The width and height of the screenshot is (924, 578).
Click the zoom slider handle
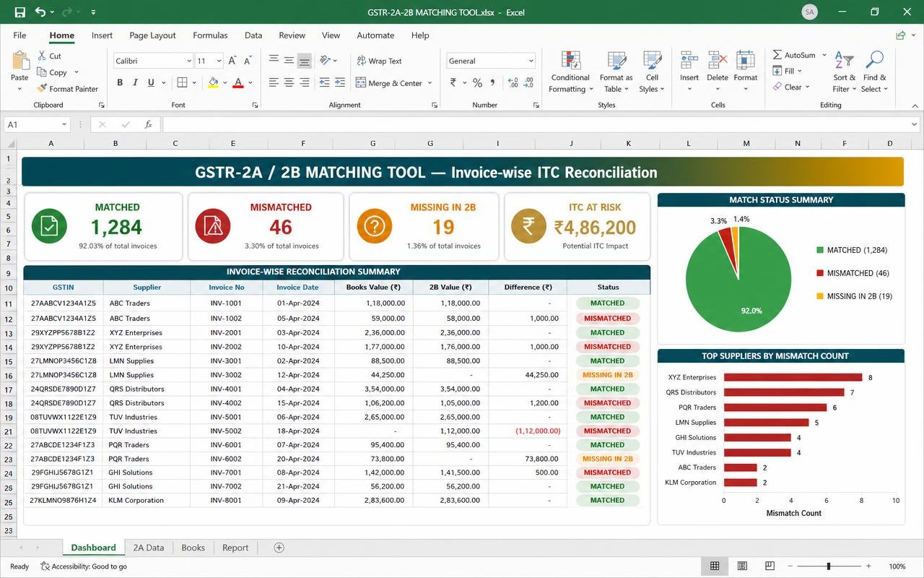coord(829,566)
